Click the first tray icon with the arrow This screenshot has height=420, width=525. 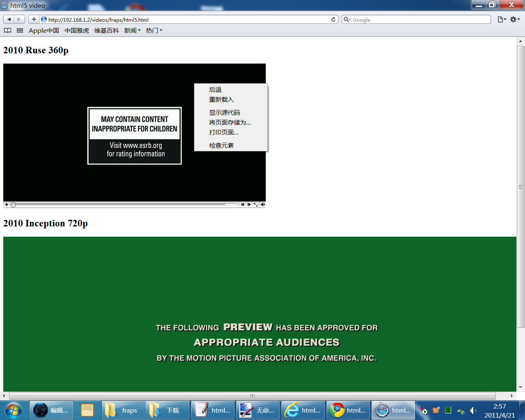(x=424, y=411)
